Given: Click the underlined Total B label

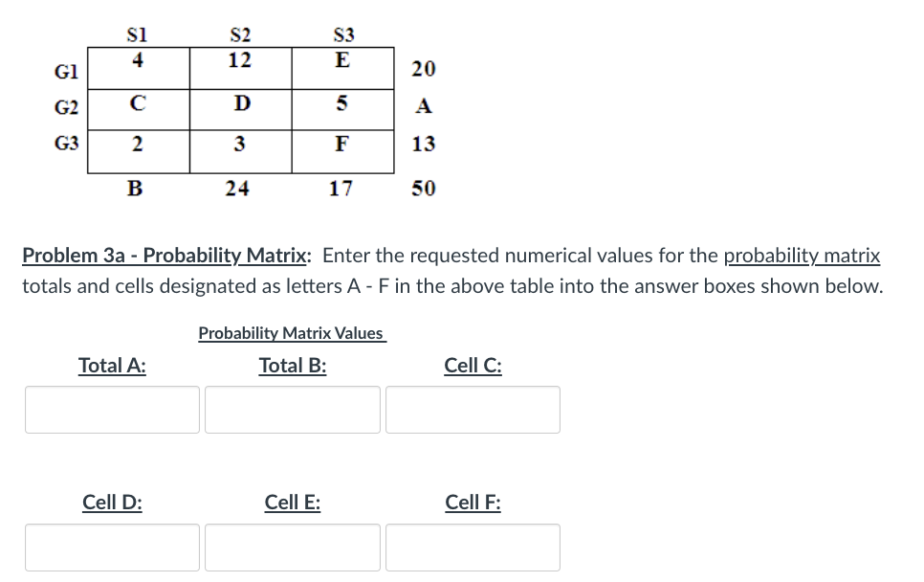Looking at the screenshot, I should (x=292, y=365).
